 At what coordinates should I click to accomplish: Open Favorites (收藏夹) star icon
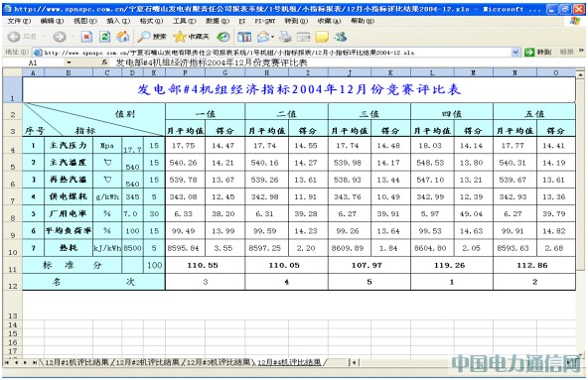point(191,37)
